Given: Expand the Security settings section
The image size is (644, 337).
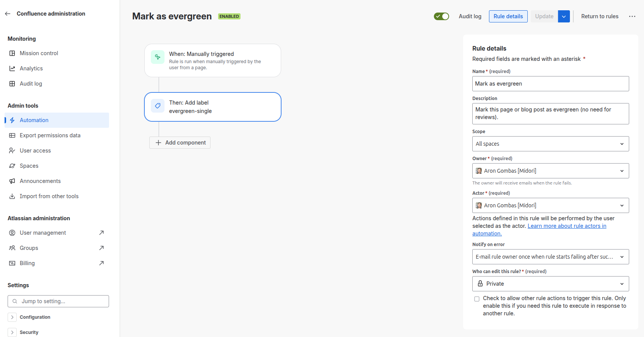Looking at the screenshot, I should tap(12, 332).
